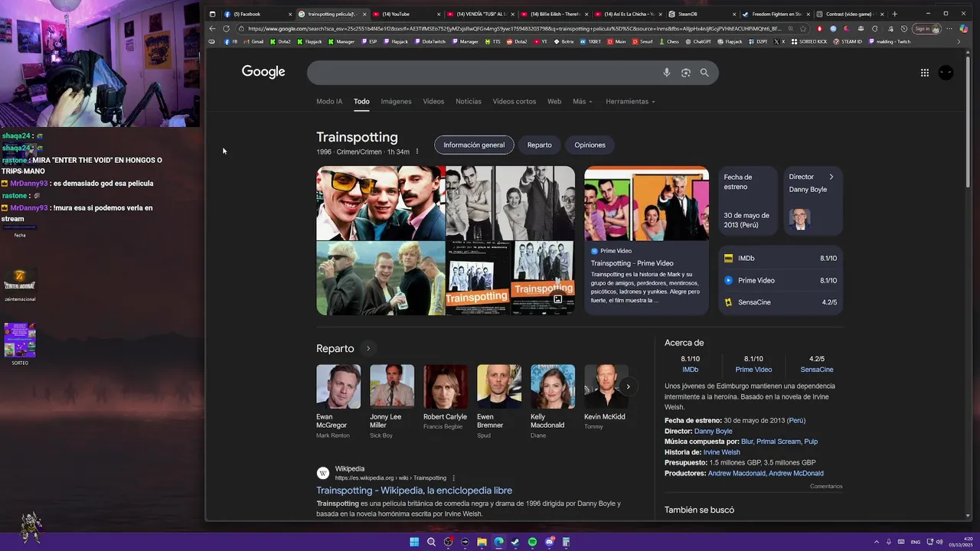Screen dimensions: 980x551
Task: Open the Google account avatar
Action: [x=946, y=73]
